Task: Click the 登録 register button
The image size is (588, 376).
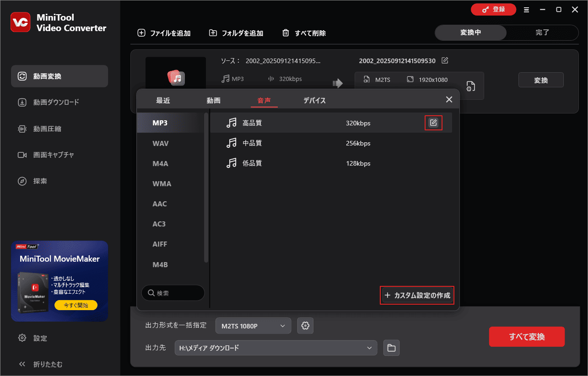Action: coord(493,9)
